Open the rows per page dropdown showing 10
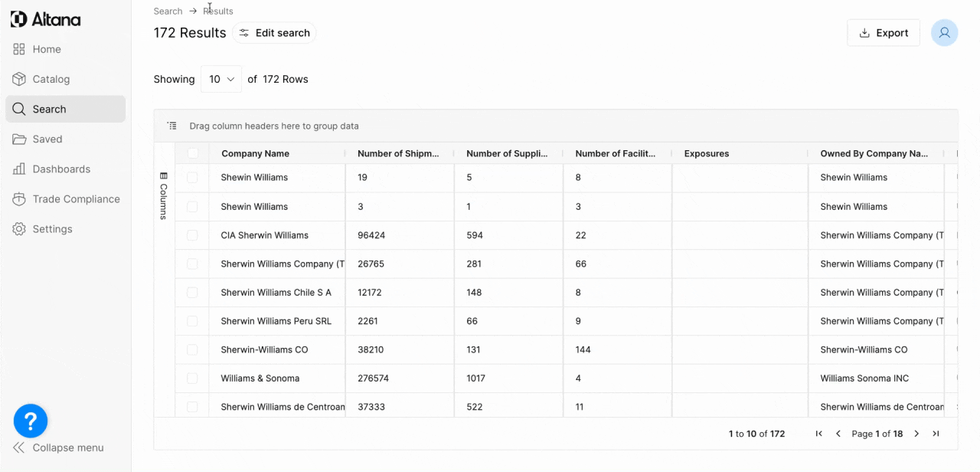 coord(221,79)
